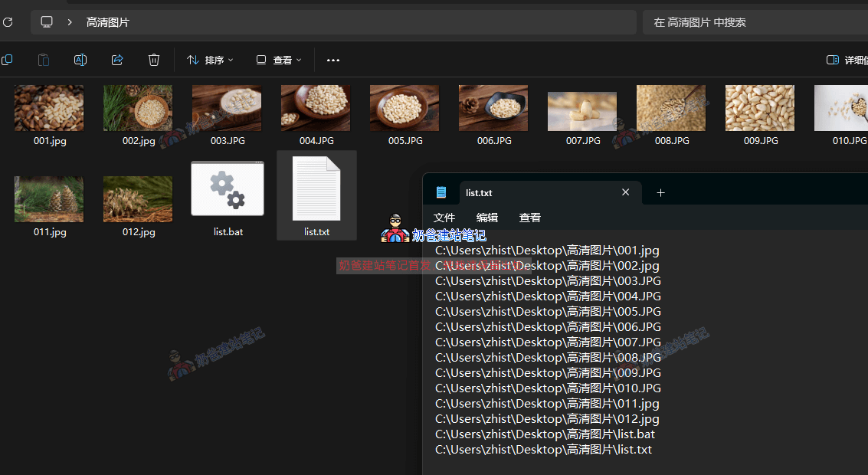Viewport: 868px width, 475px height.
Task: Open the 文件 menu in Notepad
Action: [444, 218]
